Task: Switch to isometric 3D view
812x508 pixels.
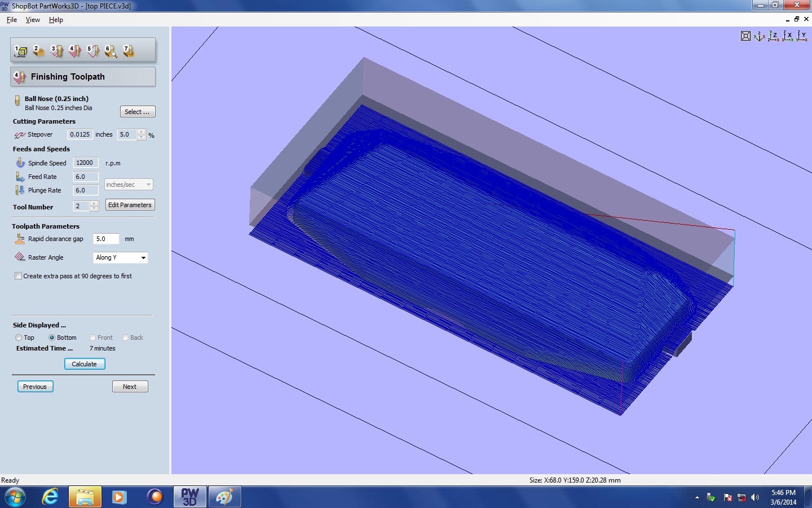Action: tap(760, 36)
